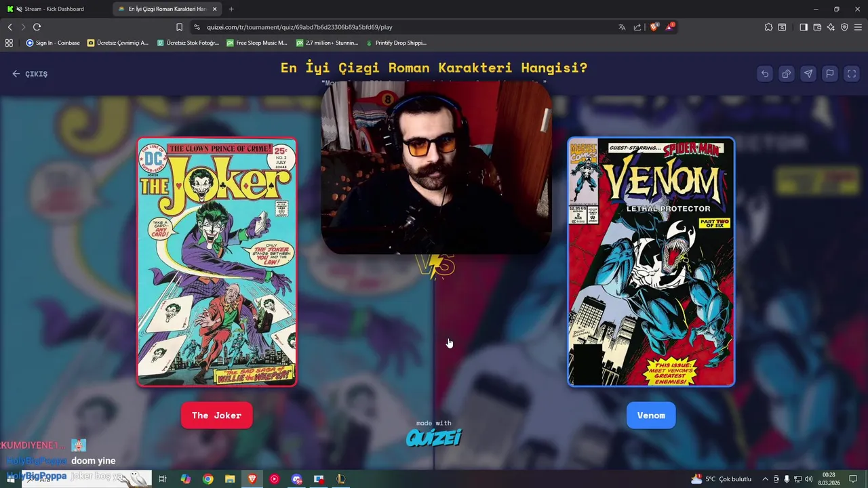Open Sign In - Coinbase bookmark
This screenshot has height=488, width=868.
(x=53, y=43)
